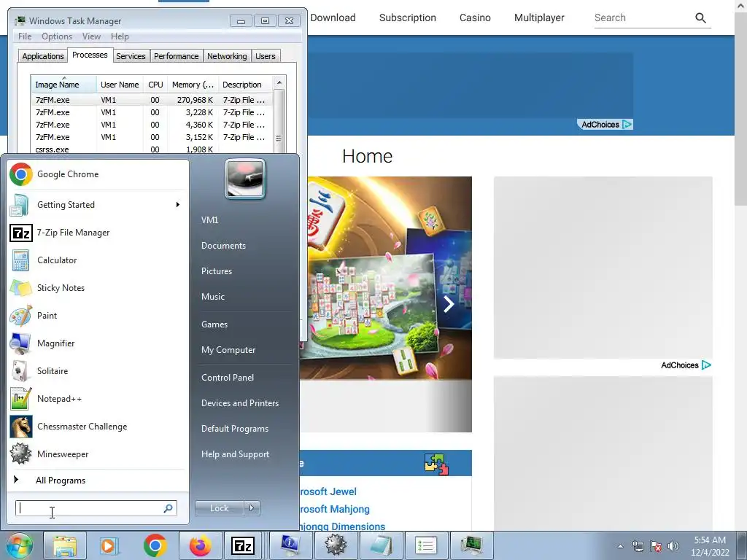Click the notepad taskbar icon
The height and width of the screenshot is (560, 747).
tap(381, 545)
